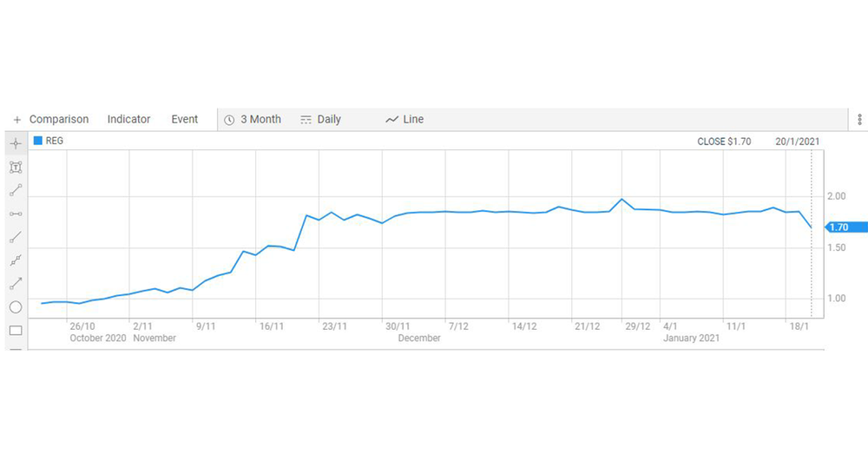Choose the line segment drawing tool
The width and height of the screenshot is (868, 454).
click(x=16, y=190)
